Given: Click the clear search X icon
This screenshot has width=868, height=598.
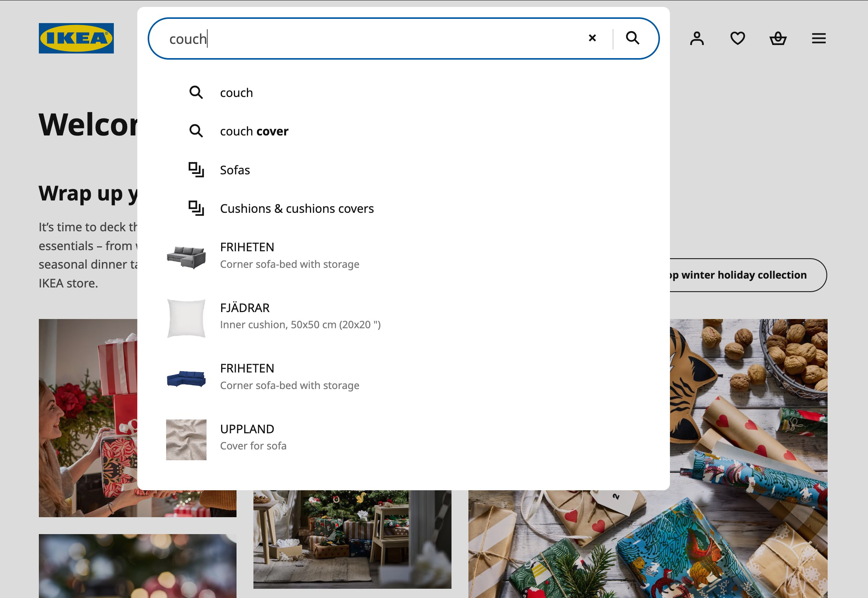Looking at the screenshot, I should [x=592, y=38].
